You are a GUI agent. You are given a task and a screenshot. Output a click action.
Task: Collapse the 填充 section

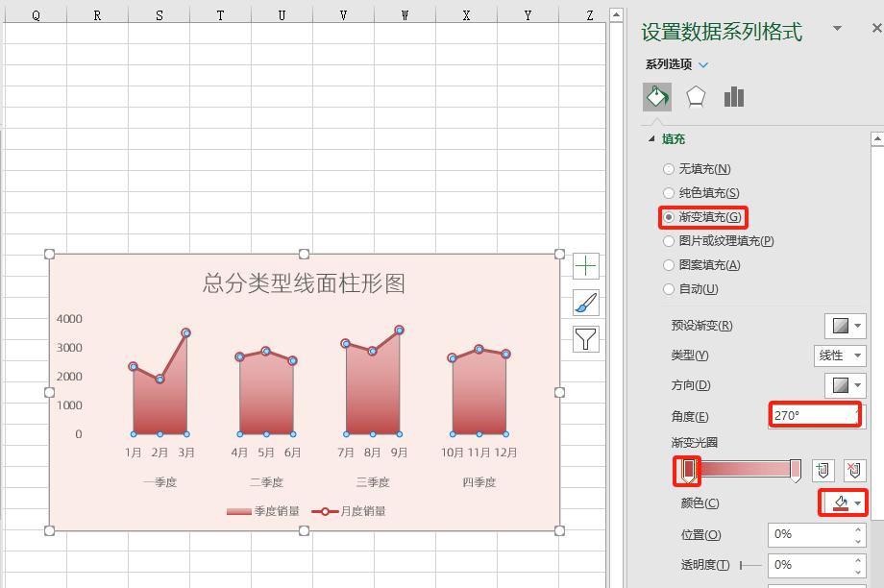(651, 138)
